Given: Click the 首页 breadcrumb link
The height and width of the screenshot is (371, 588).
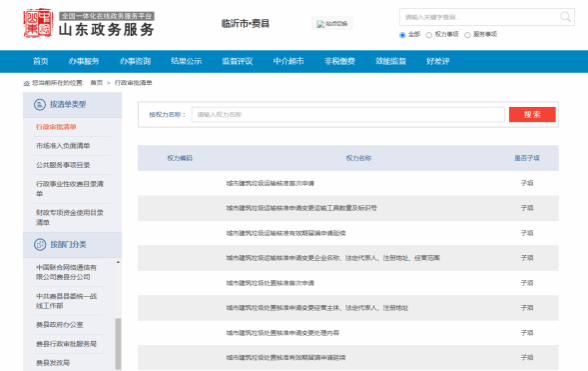Looking at the screenshot, I should click(x=96, y=83).
